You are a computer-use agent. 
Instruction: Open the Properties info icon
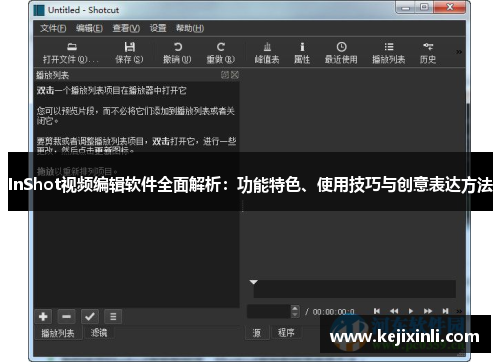click(x=302, y=47)
